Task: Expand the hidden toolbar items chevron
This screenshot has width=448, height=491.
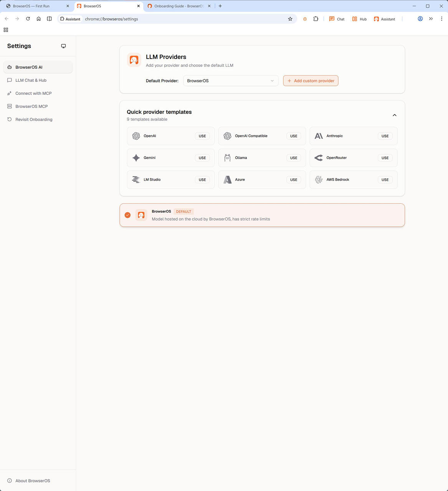Action: tap(431, 19)
